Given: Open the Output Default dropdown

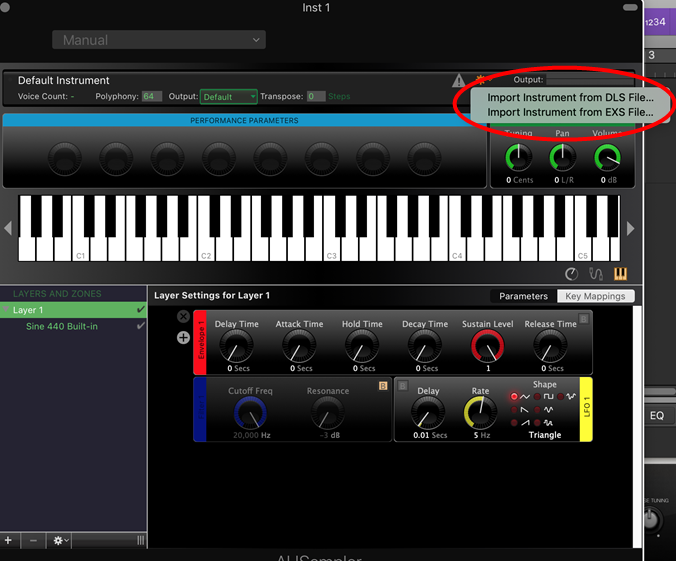Looking at the screenshot, I should tap(228, 97).
